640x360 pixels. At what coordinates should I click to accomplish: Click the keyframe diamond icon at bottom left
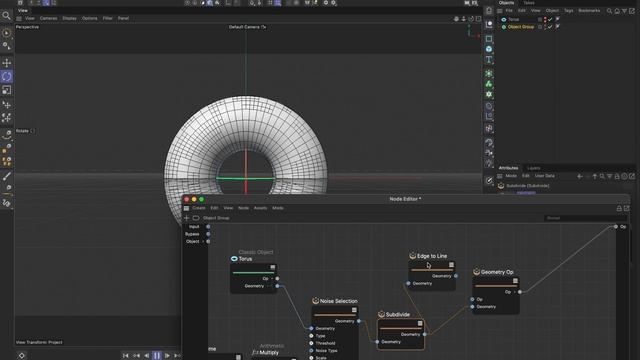(22, 356)
